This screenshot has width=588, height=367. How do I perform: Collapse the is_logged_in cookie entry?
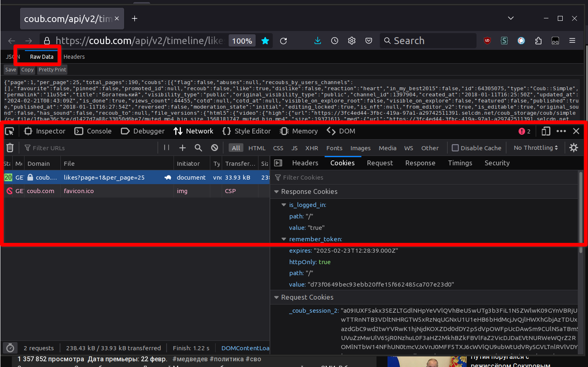(284, 205)
